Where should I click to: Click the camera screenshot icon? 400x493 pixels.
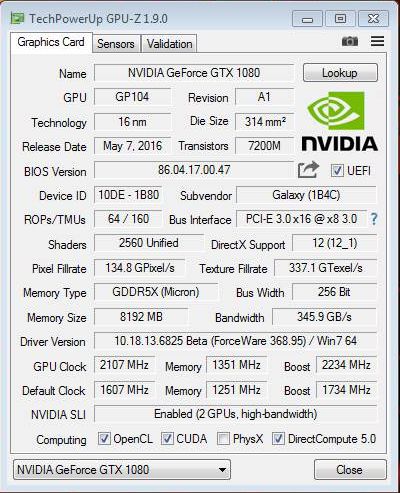pyautogui.click(x=350, y=41)
